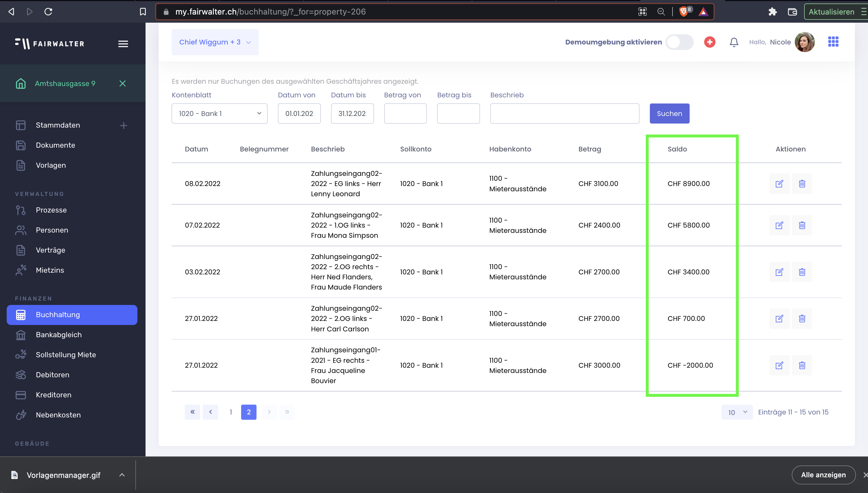
Task: Delete the 07.02.2022 booking entry
Action: 802,225
